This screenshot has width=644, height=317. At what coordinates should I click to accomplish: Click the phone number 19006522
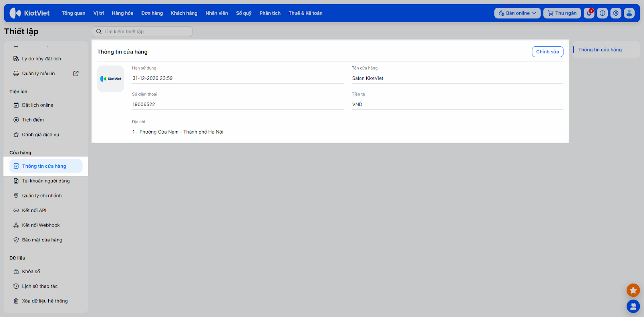coord(144,105)
